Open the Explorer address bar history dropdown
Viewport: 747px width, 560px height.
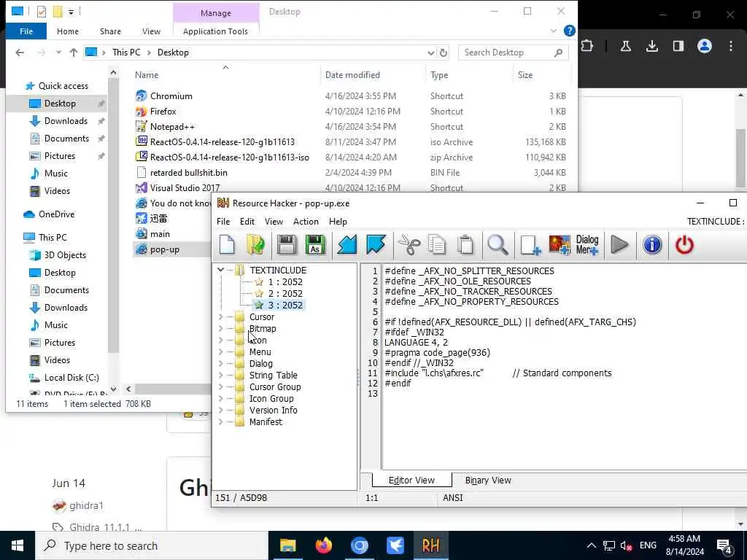(430, 52)
